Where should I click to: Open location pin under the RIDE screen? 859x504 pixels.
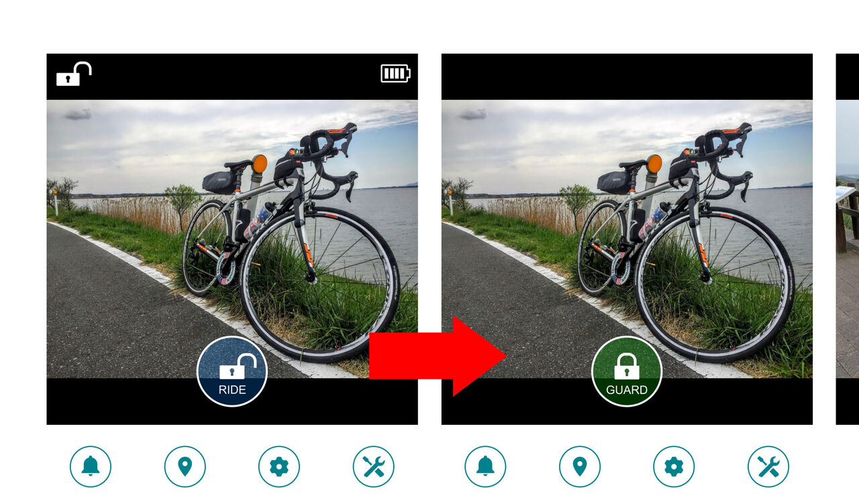pyautogui.click(x=185, y=466)
